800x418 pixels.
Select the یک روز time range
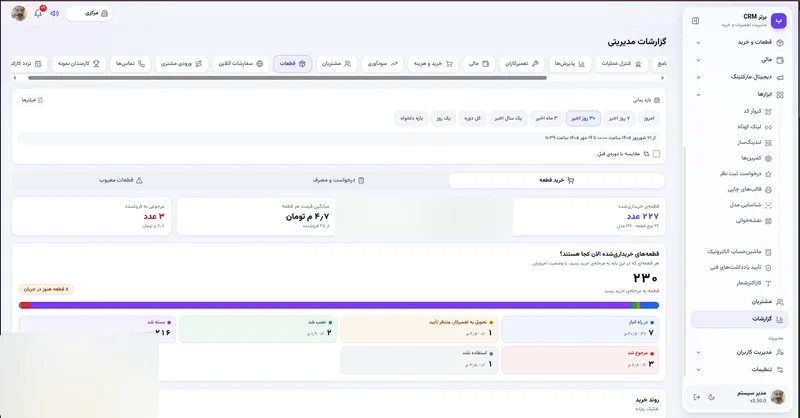click(x=443, y=118)
